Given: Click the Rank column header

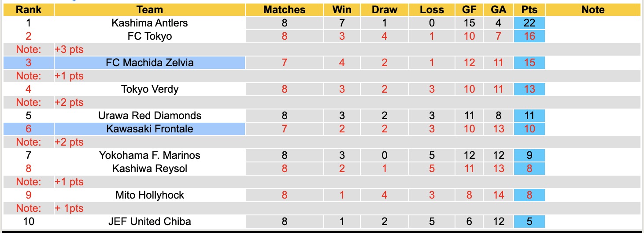Looking at the screenshot, I should tap(28, 10).
